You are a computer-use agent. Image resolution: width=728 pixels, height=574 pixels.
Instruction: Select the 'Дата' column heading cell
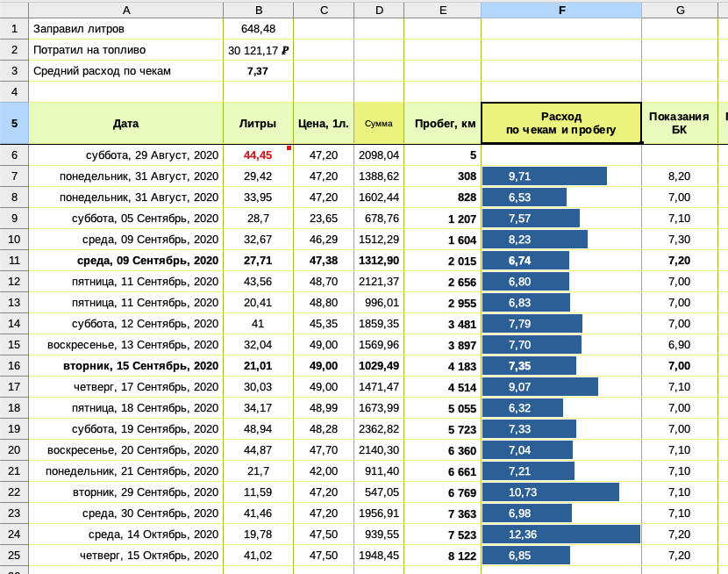click(x=125, y=124)
